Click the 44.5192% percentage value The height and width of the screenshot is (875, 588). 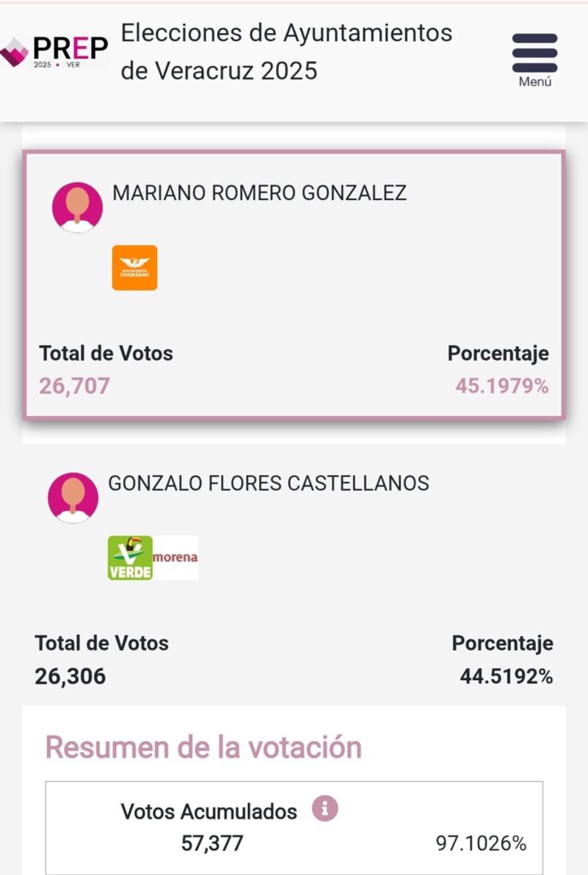click(x=507, y=677)
